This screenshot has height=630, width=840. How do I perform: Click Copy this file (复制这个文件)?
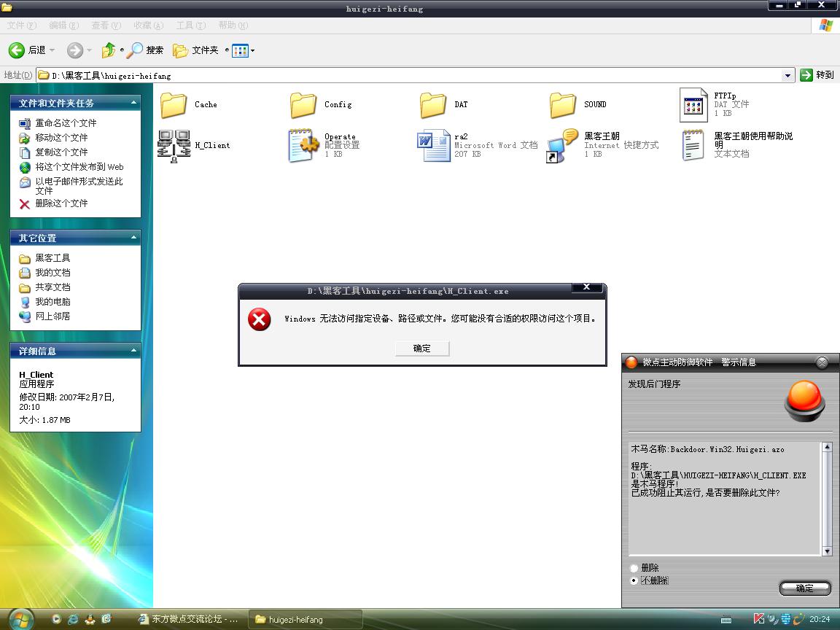point(53,152)
